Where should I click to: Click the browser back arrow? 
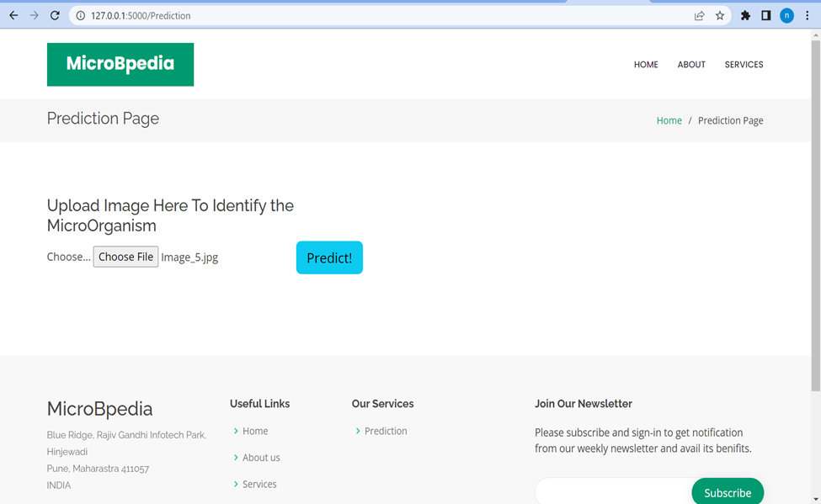pos(13,14)
